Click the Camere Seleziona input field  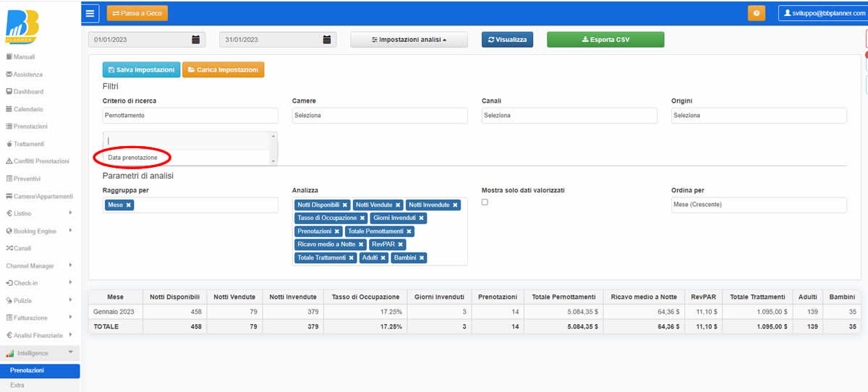[x=380, y=116]
